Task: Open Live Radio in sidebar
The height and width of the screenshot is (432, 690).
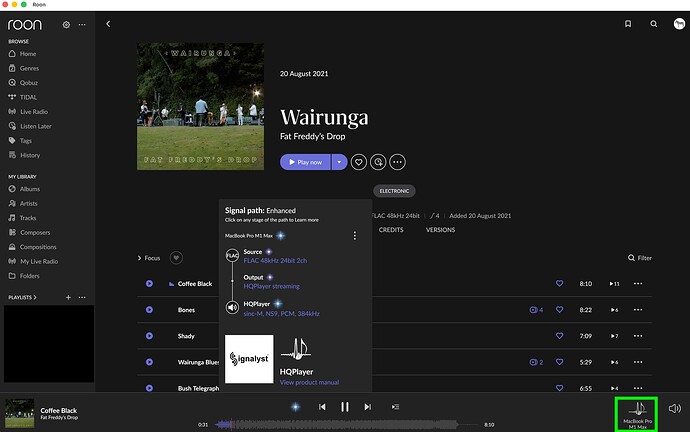Action: coord(28,112)
